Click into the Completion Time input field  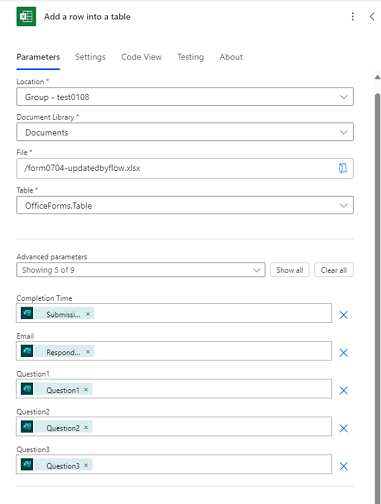[174, 313]
